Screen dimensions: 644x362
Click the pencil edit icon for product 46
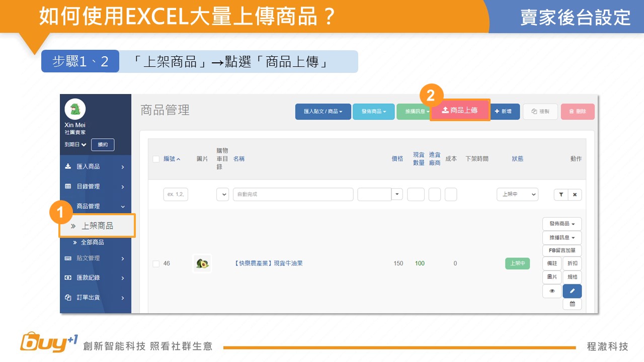572,291
